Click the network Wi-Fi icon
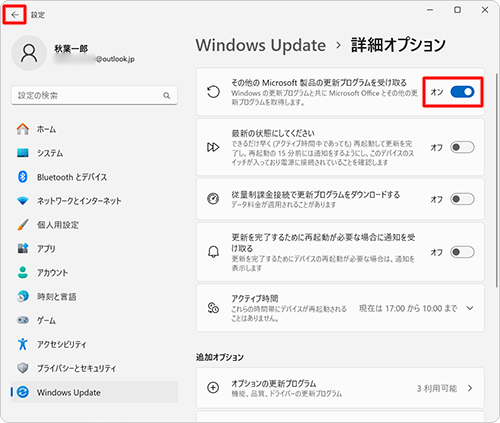The width and height of the screenshot is (500, 423). (x=23, y=201)
